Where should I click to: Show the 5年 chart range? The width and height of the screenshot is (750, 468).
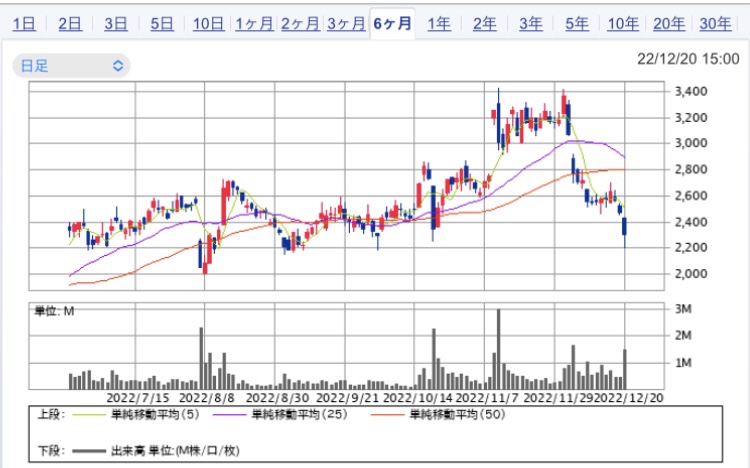click(577, 23)
